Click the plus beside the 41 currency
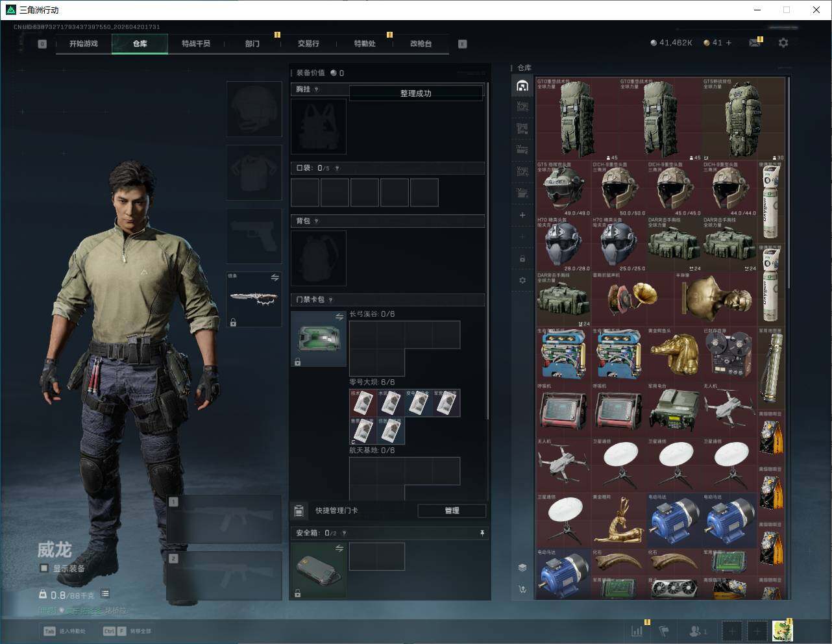832x644 pixels. (x=729, y=43)
